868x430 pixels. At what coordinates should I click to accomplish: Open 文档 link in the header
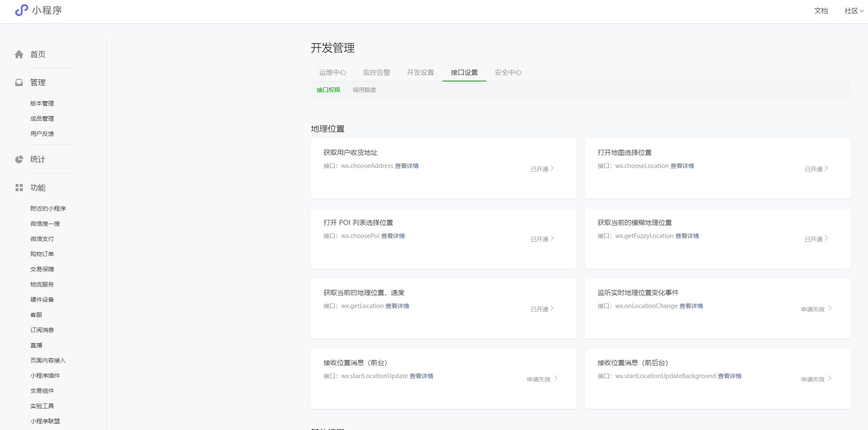(x=821, y=11)
